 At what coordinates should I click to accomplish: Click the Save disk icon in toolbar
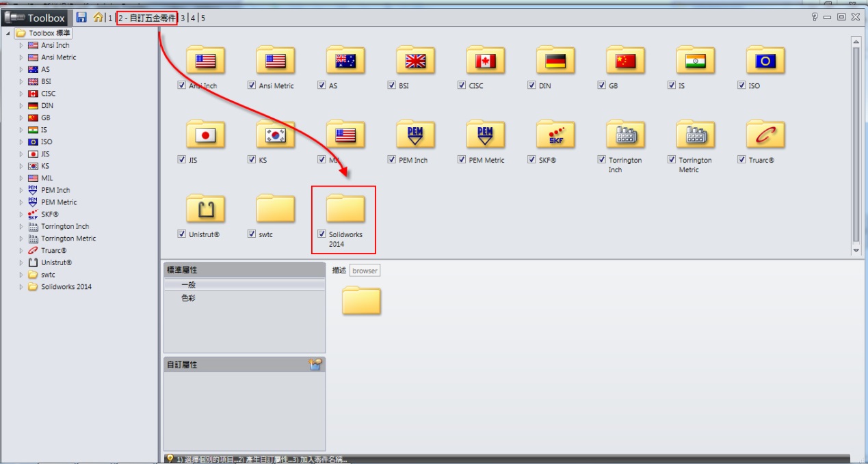(x=81, y=17)
